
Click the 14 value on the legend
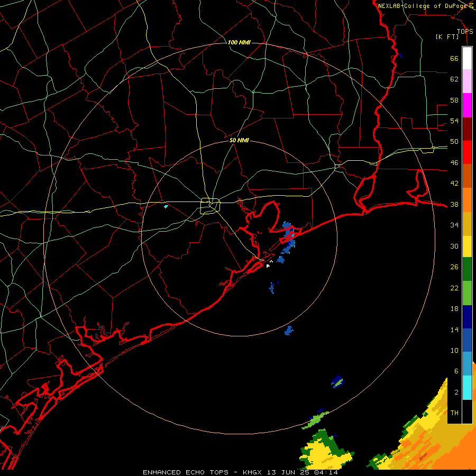454,329
